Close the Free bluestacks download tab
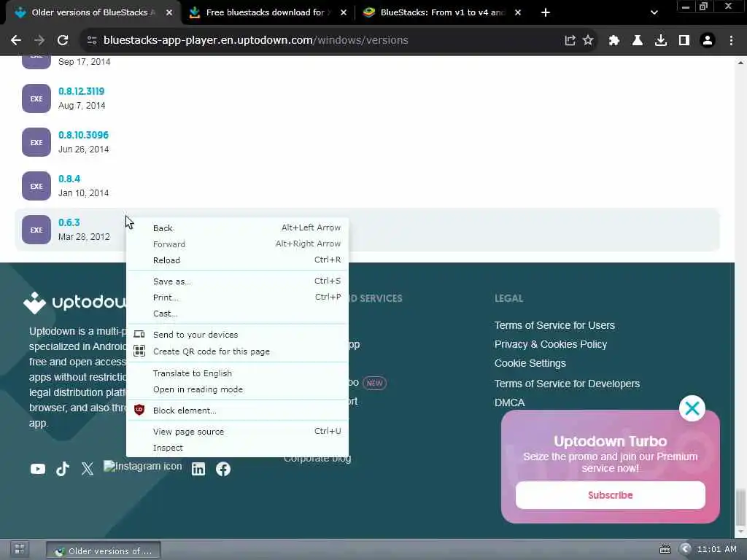 (344, 12)
